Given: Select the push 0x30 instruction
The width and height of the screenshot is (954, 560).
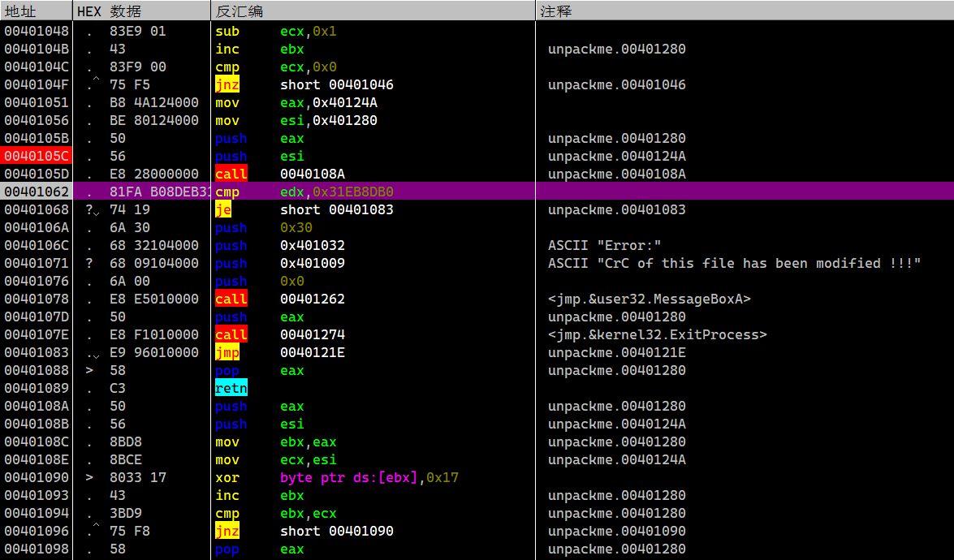Looking at the screenshot, I should [x=264, y=227].
